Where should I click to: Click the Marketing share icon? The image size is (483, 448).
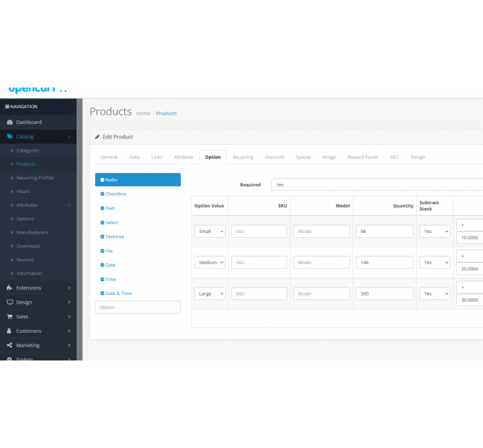pos(10,345)
